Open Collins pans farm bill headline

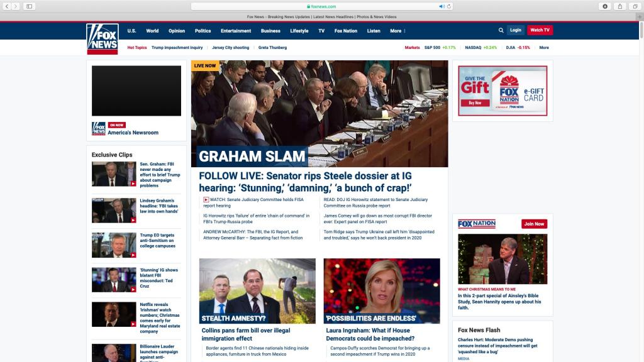(246, 334)
